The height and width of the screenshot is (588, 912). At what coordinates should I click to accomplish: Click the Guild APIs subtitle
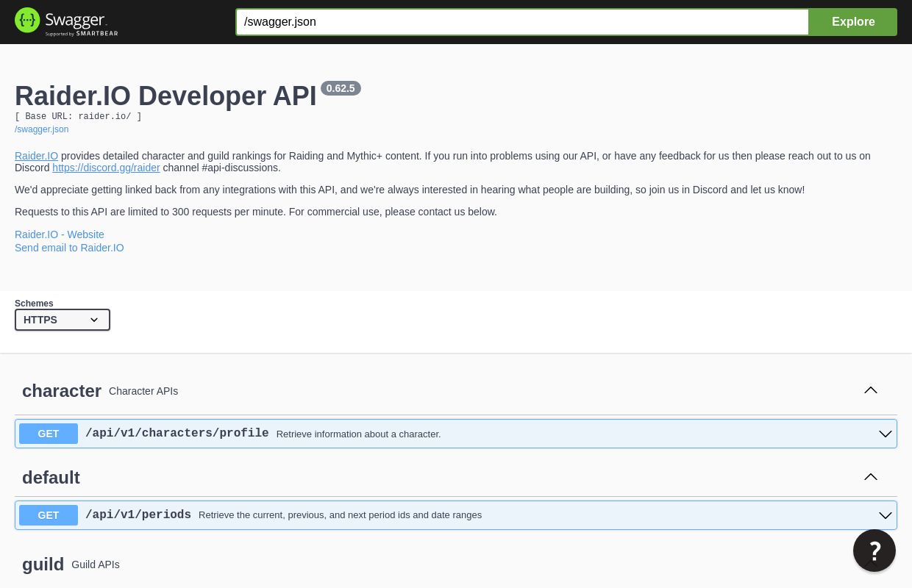tap(96, 564)
